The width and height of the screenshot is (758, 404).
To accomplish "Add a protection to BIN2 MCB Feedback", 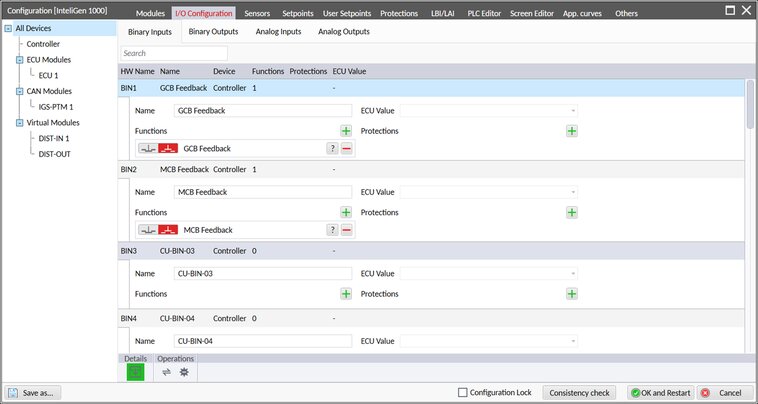I will (x=572, y=213).
